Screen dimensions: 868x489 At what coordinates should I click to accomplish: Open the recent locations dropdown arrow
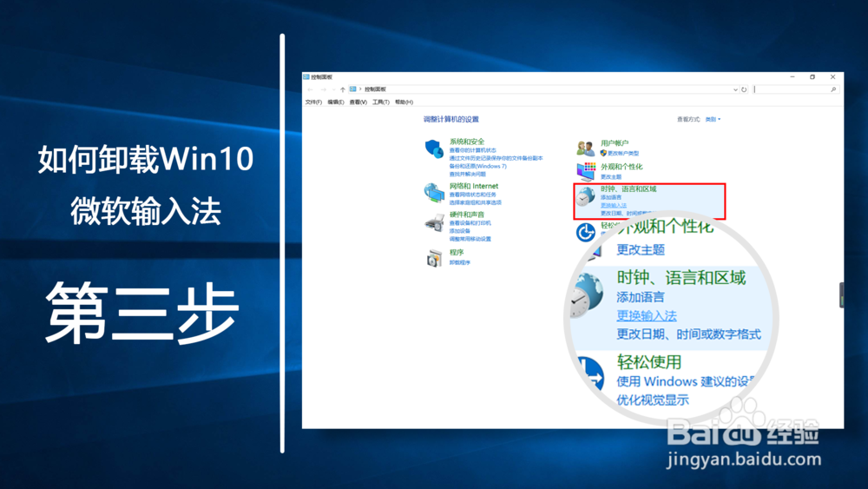(333, 89)
